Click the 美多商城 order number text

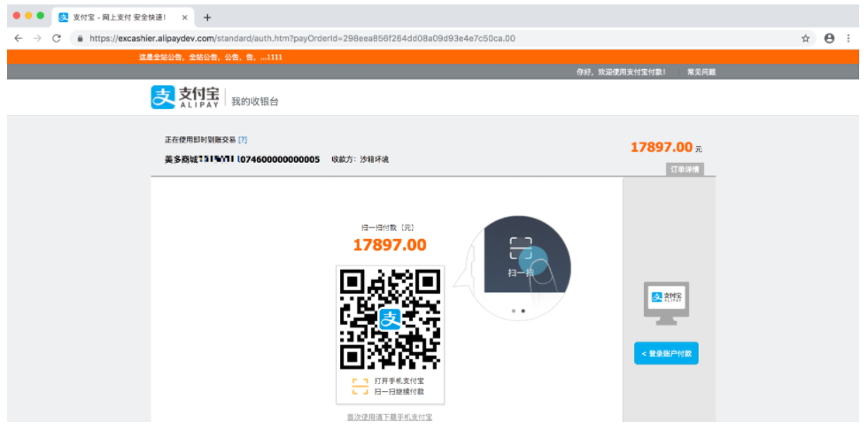coord(242,159)
